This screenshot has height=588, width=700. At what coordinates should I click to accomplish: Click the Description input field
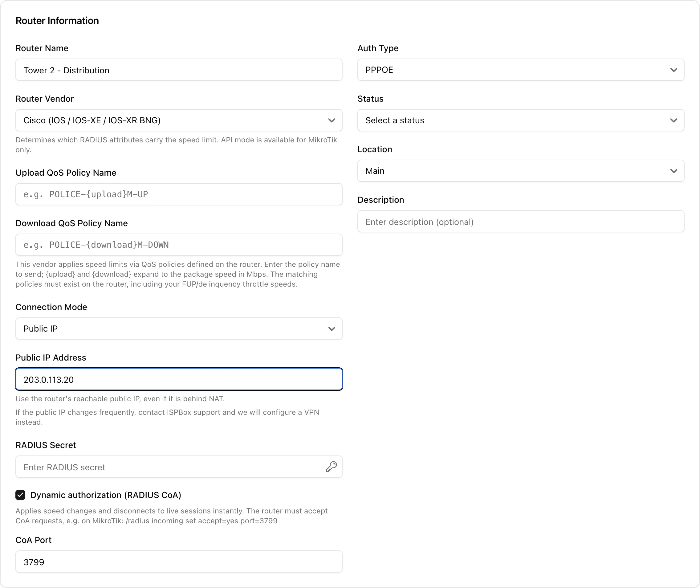click(521, 221)
